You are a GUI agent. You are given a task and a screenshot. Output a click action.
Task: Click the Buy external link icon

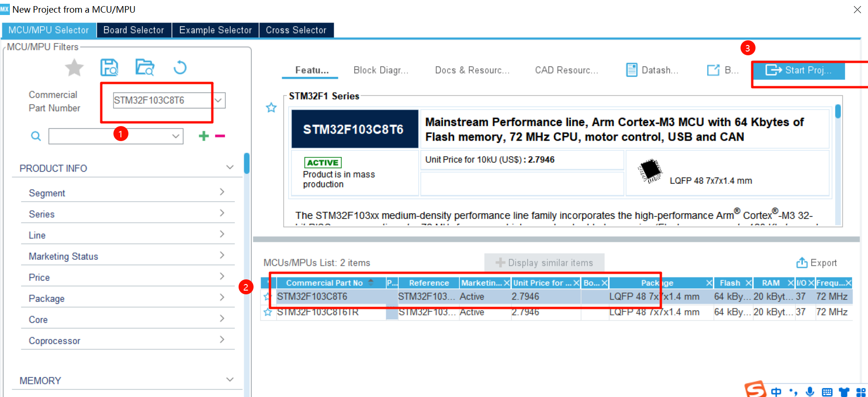(x=713, y=70)
